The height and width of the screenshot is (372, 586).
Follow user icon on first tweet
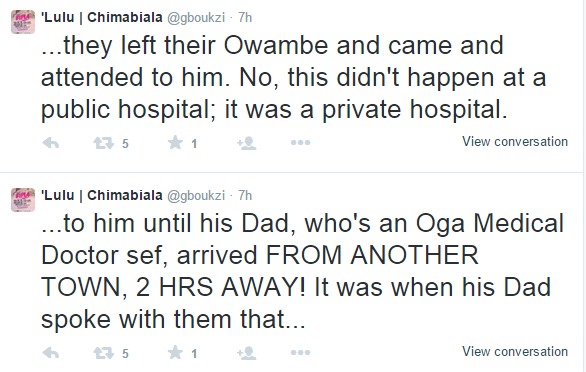[247, 143]
